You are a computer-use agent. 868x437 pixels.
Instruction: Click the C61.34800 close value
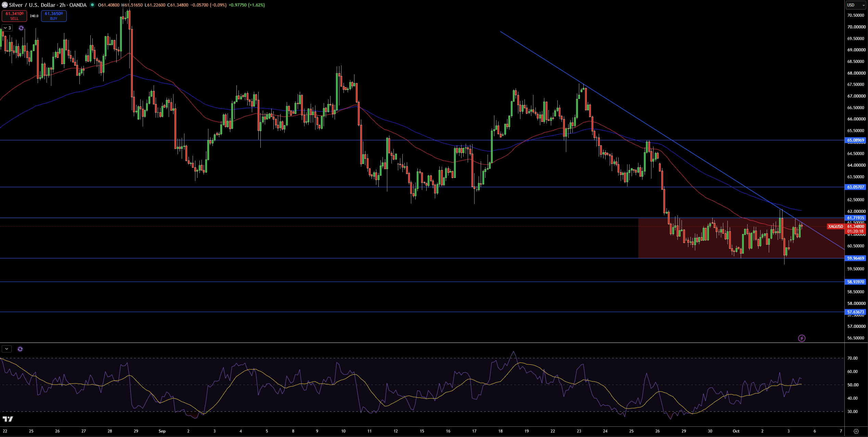tap(178, 5)
